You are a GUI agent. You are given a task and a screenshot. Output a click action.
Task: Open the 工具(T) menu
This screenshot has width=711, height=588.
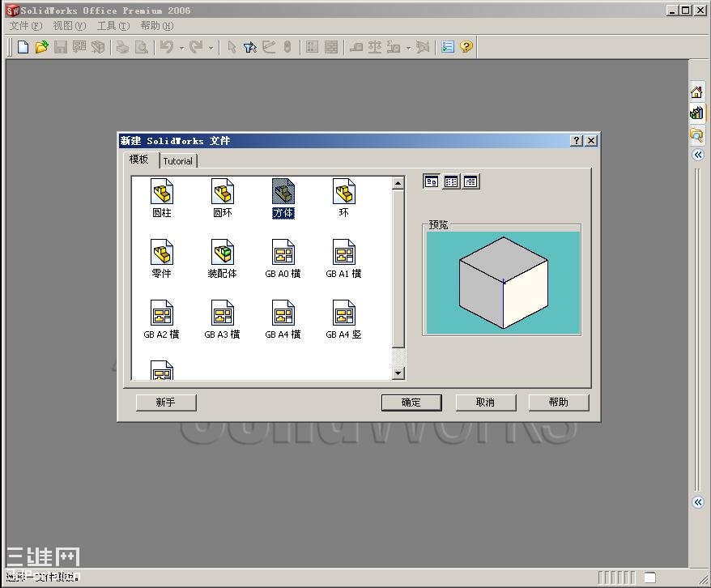coord(113,26)
